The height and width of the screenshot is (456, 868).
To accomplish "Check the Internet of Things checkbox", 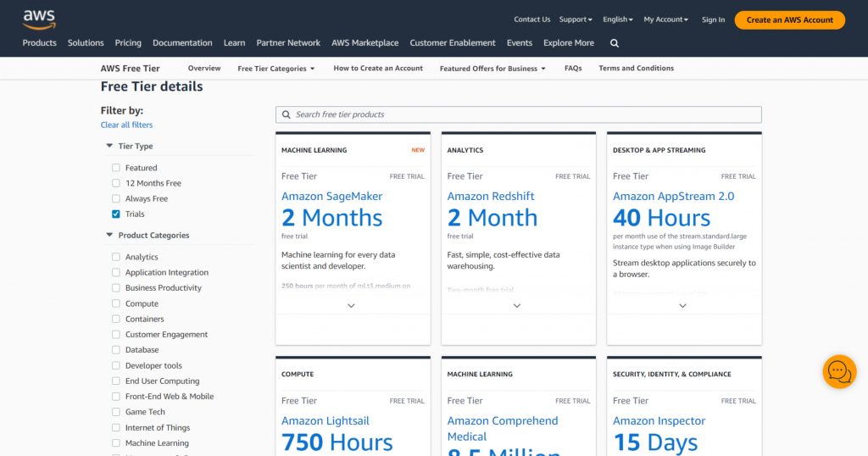I will [x=115, y=427].
